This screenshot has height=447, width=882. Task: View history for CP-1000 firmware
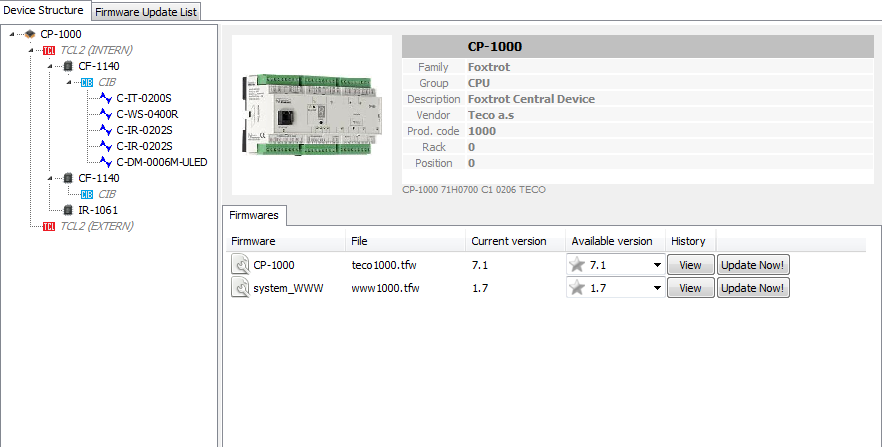(x=690, y=265)
